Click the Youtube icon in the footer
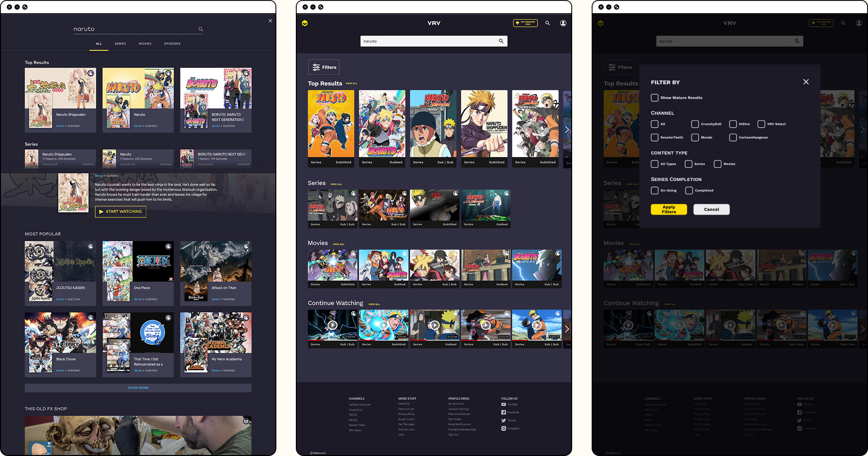The image size is (868, 456). click(503, 404)
